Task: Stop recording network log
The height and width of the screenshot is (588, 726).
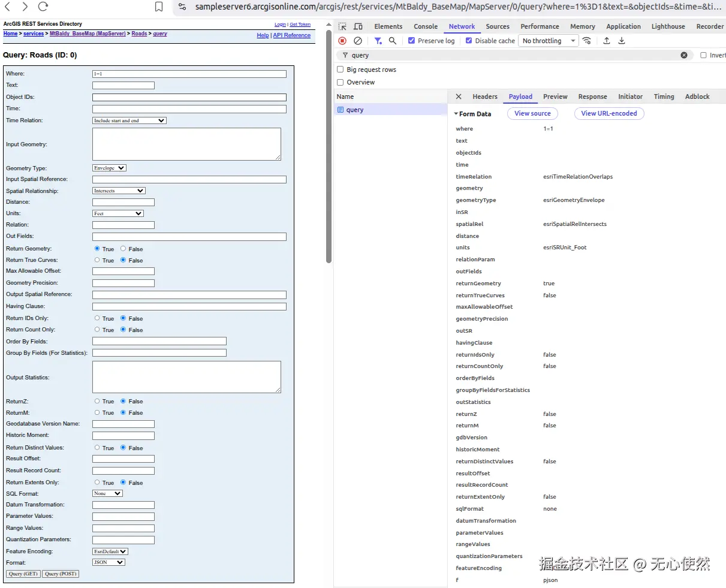Action: pyautogui.click(x=342, y=41)
